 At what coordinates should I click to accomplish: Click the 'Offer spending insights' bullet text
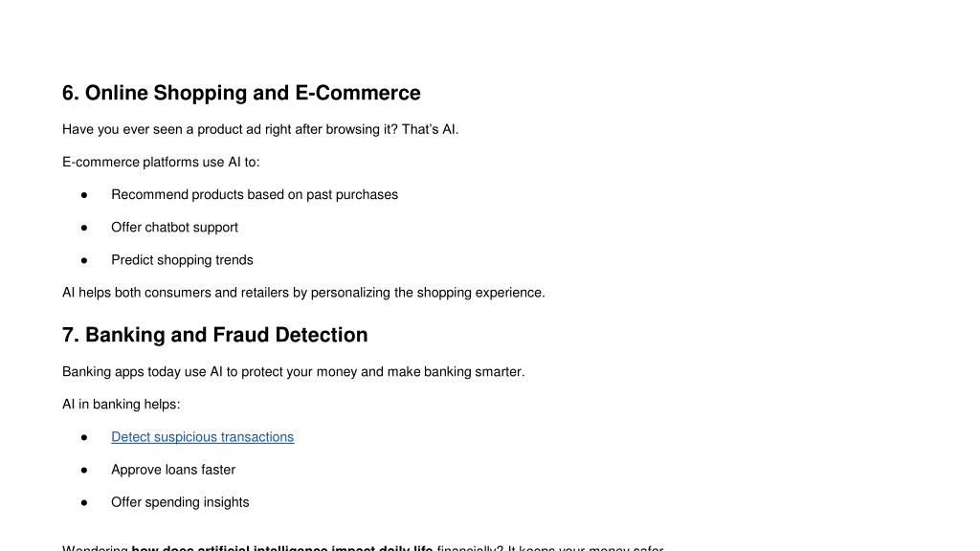tap(180, 502)
